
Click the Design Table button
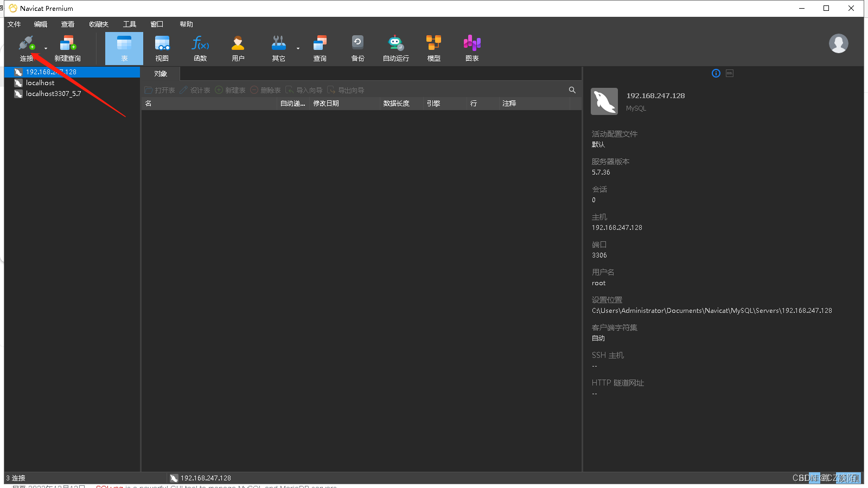pos(195,90)
